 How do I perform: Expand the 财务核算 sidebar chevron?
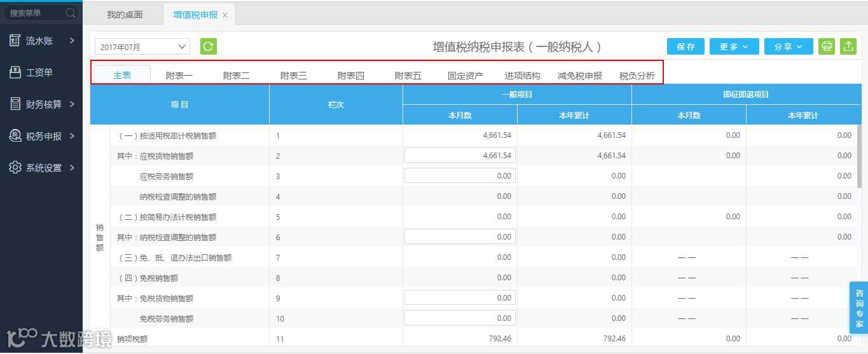tap(72, 104)
